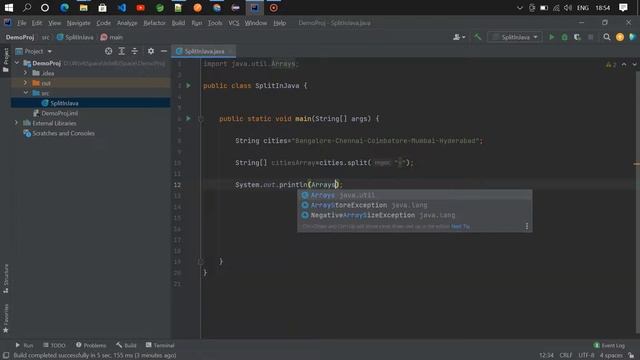This screenshot has height=360, width=640.
Task: Toggle the Structure side panel
Action: tap(6, 278)
